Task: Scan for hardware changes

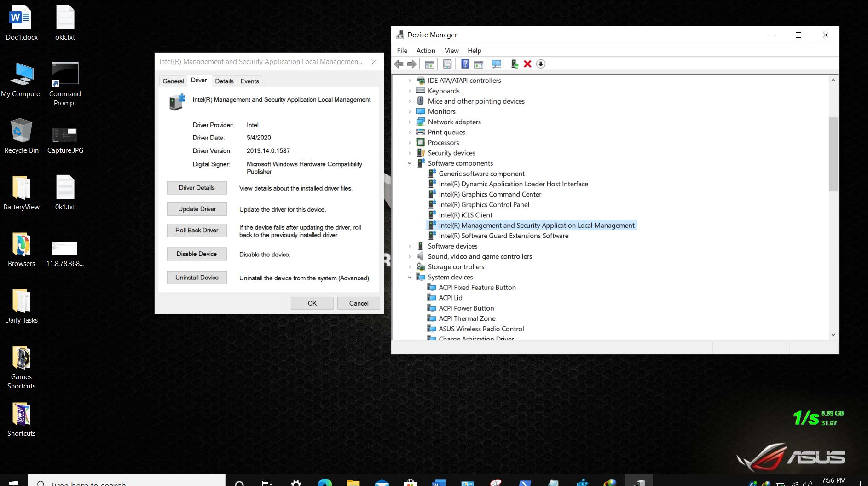Action: (496, 64)
